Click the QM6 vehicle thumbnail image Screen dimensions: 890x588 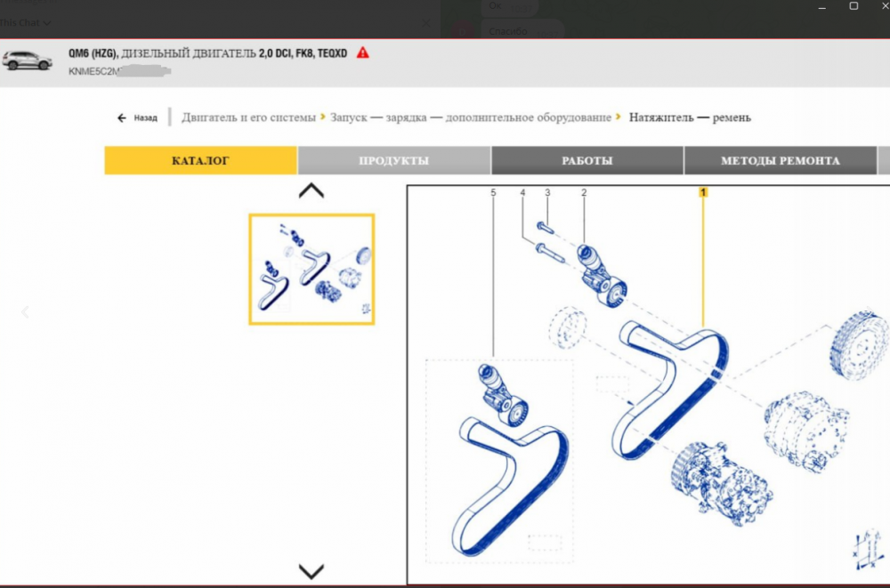pos(28,60)
